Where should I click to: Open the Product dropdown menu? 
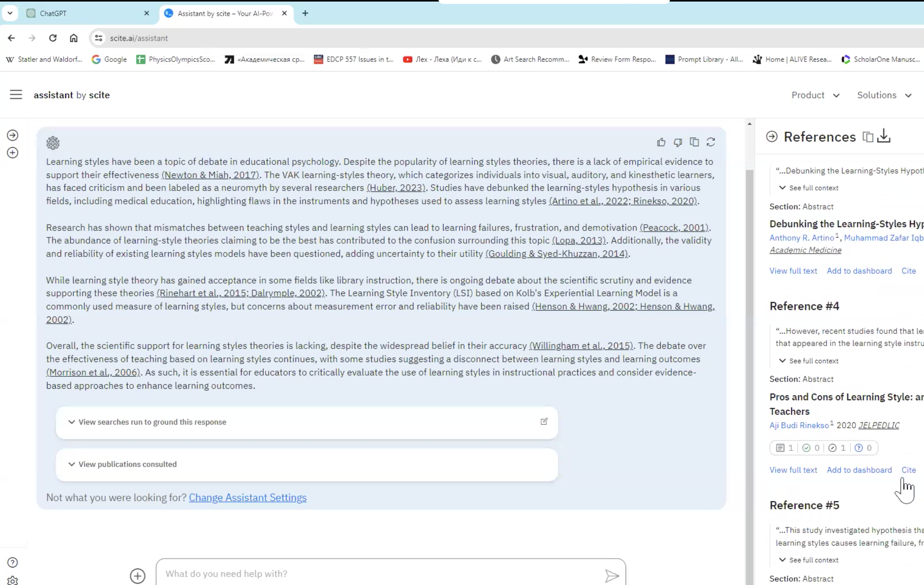(x=815, y=95)
